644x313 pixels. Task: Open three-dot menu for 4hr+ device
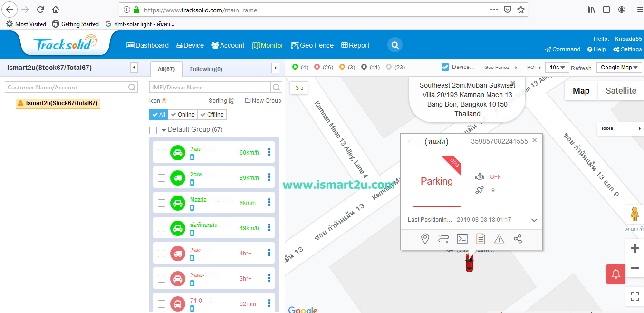pos(269,253)
